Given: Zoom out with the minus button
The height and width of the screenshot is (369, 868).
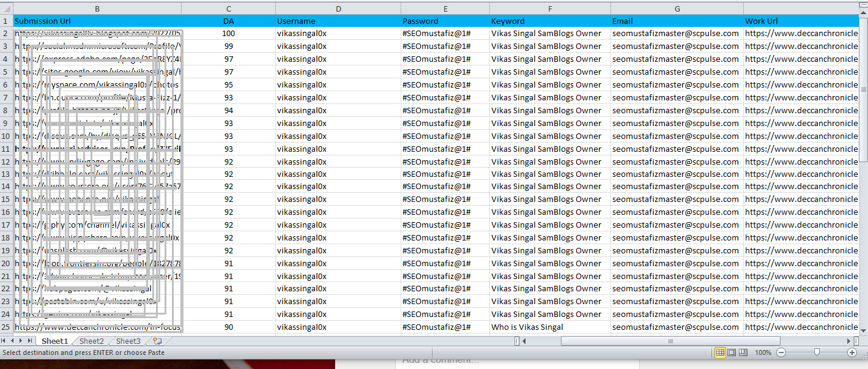Looking at the screenshot, I should pos(781,352).
